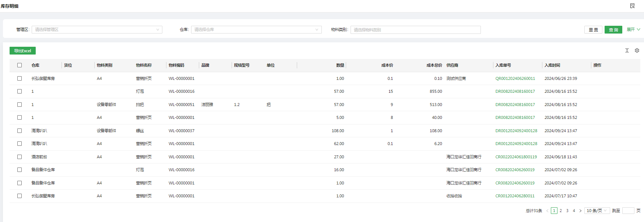Check the 酒店前台 warehouse row

[x=20, y=157]
